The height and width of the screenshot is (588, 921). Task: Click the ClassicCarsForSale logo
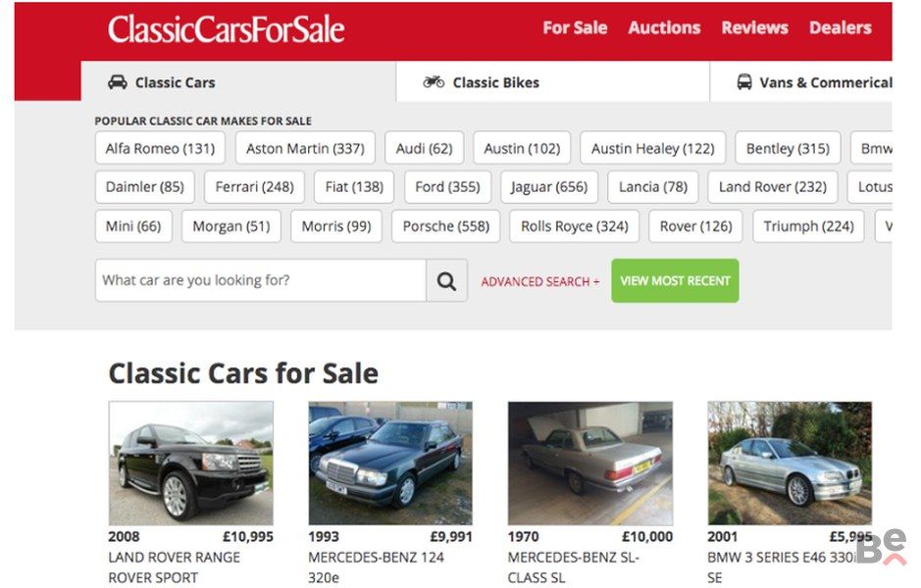[x=227, y=29]
